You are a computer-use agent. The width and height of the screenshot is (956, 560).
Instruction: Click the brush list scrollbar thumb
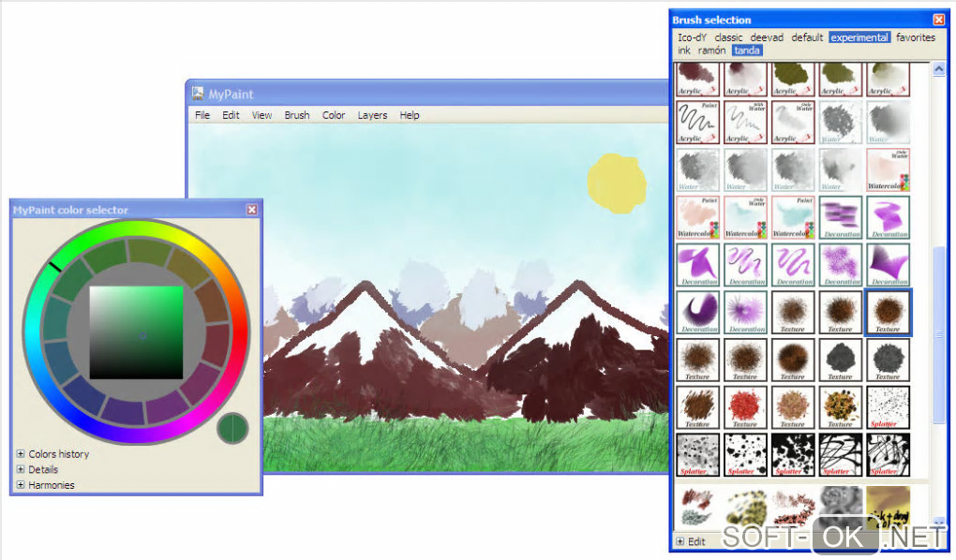click(939, 334)
